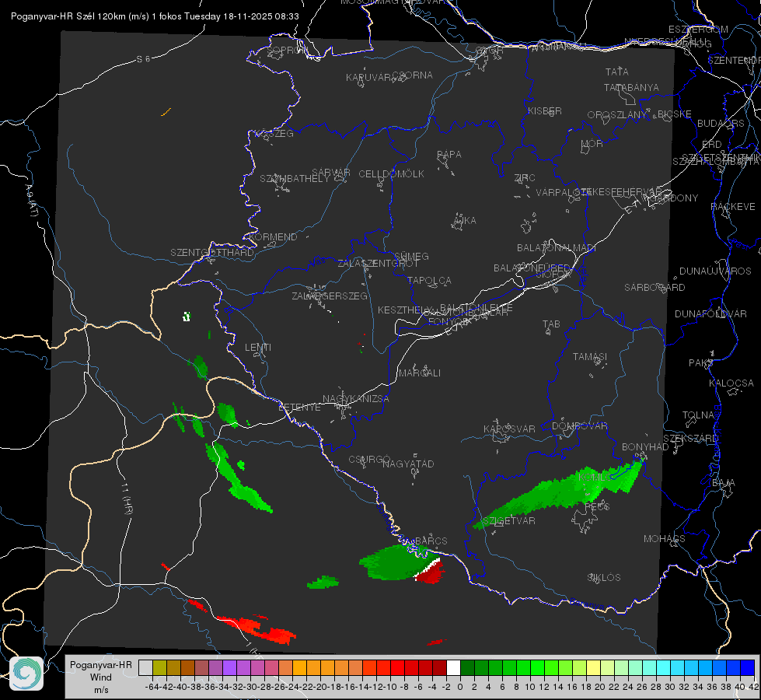The height and width of the screenshot is (700, 761).
Task: Click the dark red echo patch near Barcs
Action: point(431,572)
